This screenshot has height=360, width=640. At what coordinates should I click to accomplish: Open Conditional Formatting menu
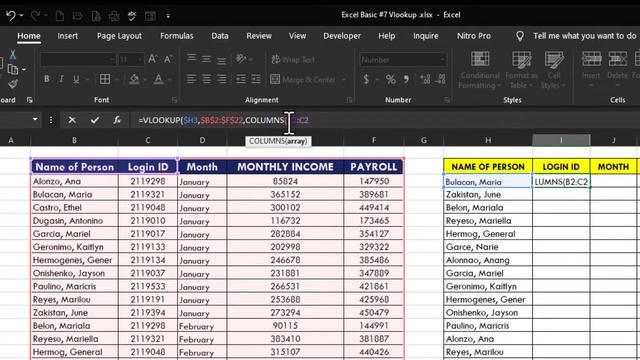click(x=480, y=70)
